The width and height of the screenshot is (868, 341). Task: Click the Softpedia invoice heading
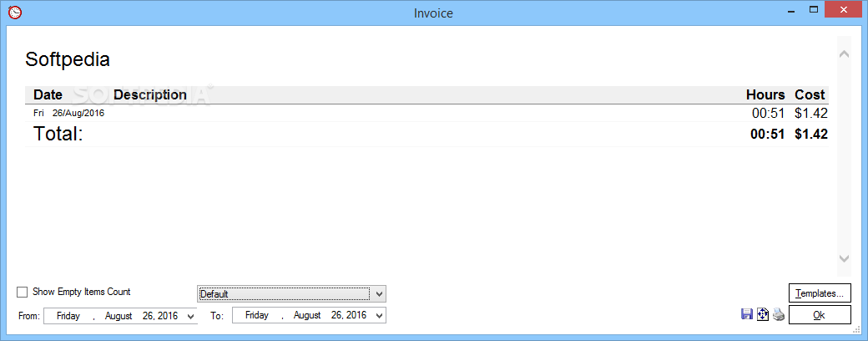(x=68, y=59)
